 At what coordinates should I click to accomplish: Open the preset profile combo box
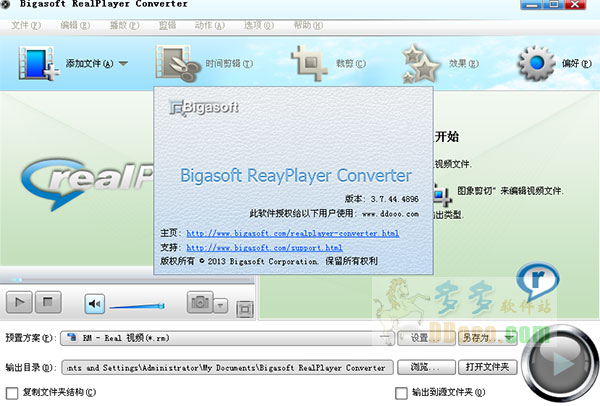pyautogui.click(x=227, y=338)
